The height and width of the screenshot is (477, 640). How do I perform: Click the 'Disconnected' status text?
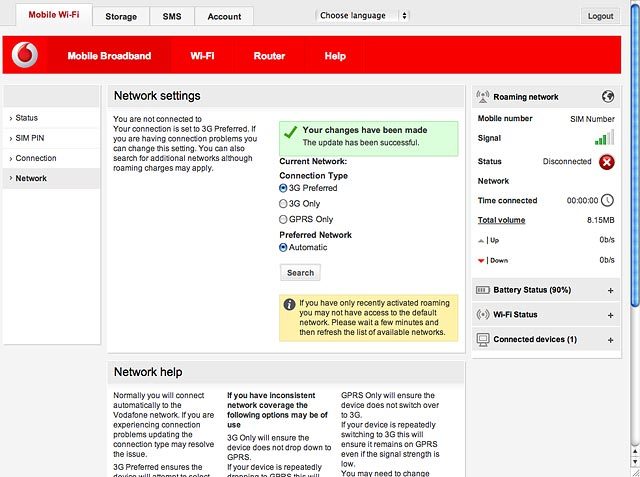567,162
